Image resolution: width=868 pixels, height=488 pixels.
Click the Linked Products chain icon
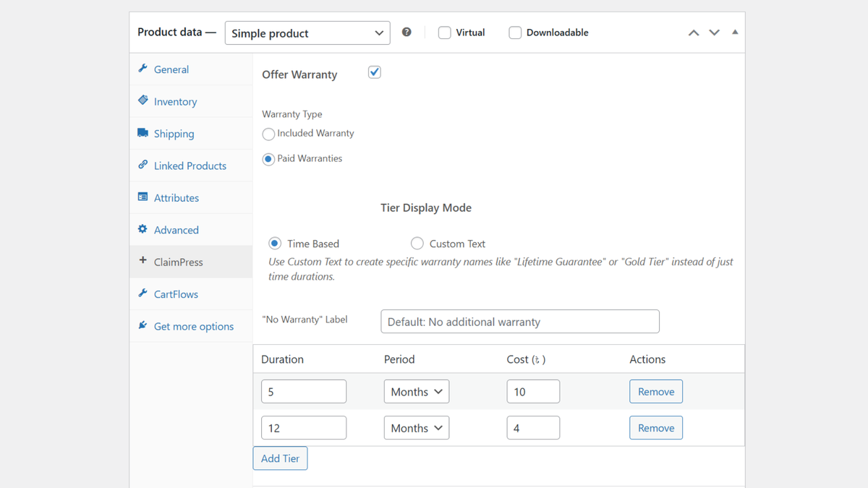[x=142, y=165]
